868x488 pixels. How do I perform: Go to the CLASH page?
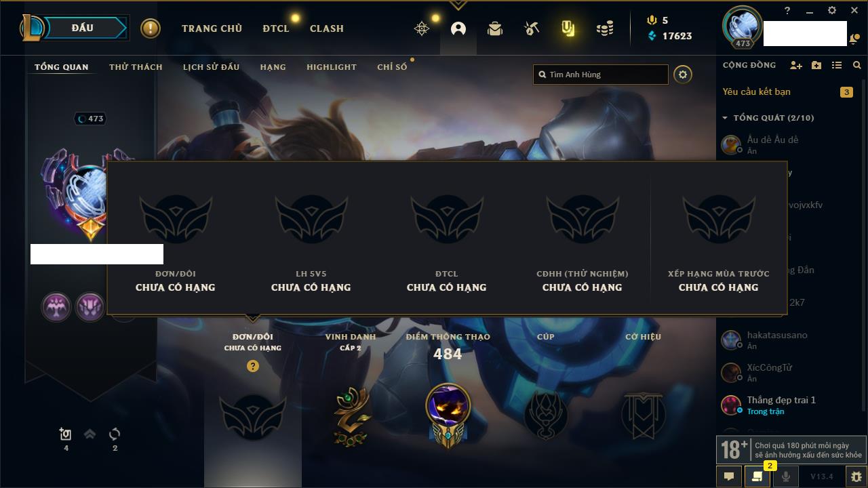[x=327, y=28]
